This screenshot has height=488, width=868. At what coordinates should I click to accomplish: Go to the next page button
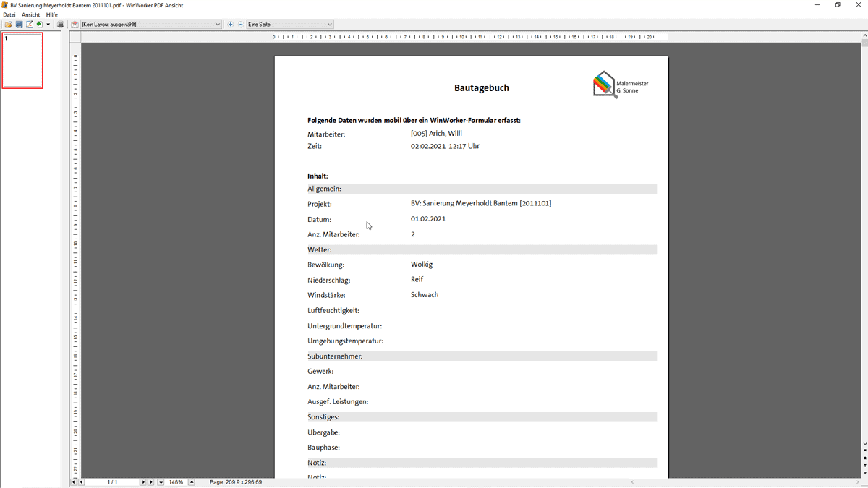(x=143, y=482)
